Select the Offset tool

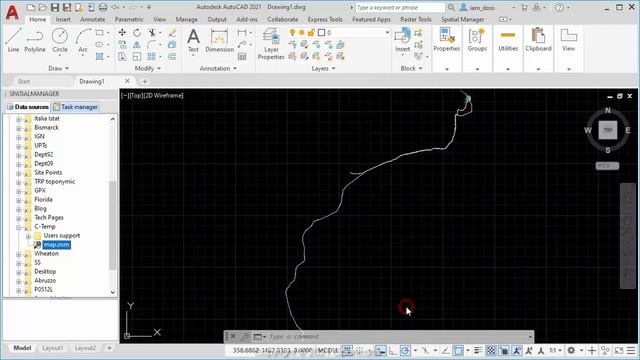(x=172, y=56)
